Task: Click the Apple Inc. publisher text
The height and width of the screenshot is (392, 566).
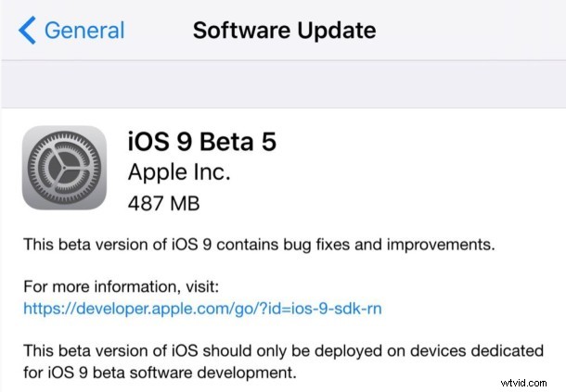Action: coord(179,172)
